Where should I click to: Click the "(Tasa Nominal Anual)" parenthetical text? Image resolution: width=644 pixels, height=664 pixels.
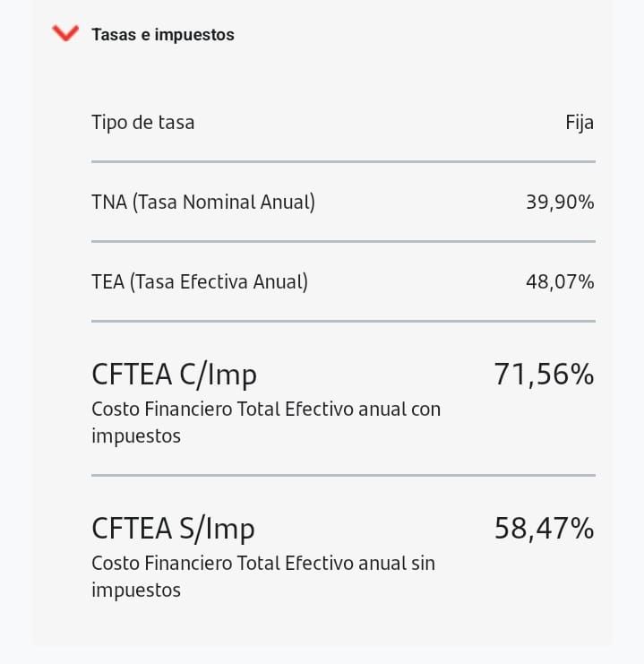(x=224, y=203)
